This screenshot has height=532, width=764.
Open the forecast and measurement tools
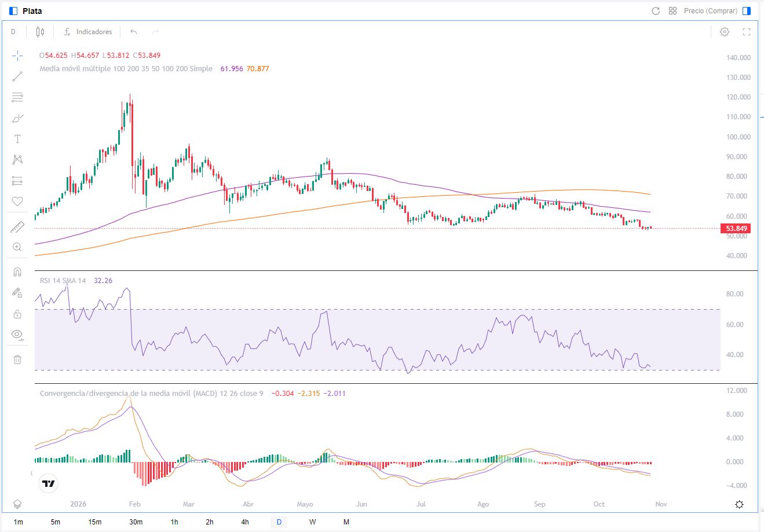tap(17, 181)
